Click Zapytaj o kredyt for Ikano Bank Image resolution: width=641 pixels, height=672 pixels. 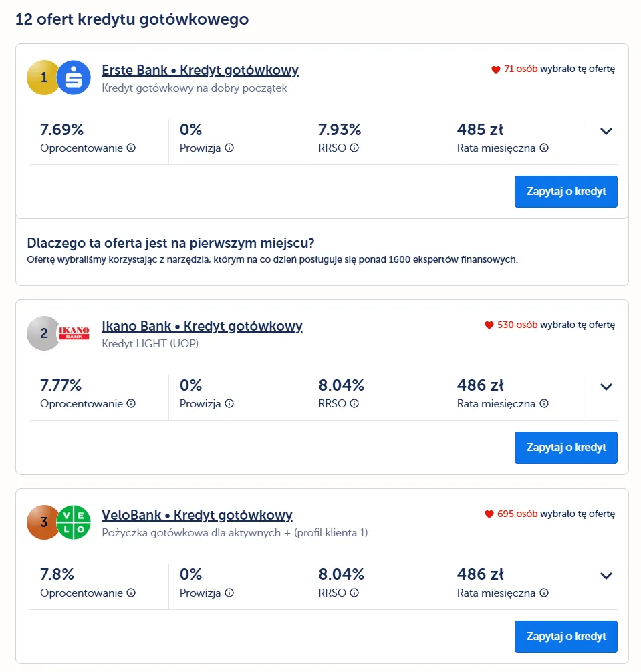click(566, 448)
